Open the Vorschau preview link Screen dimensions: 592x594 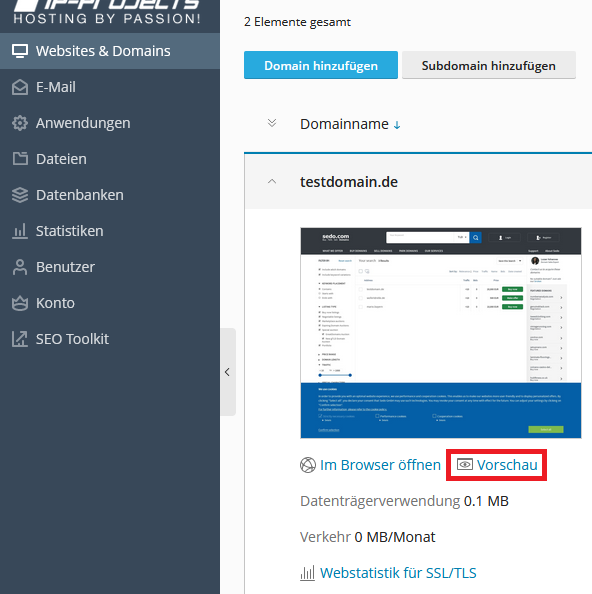[497, 465]
